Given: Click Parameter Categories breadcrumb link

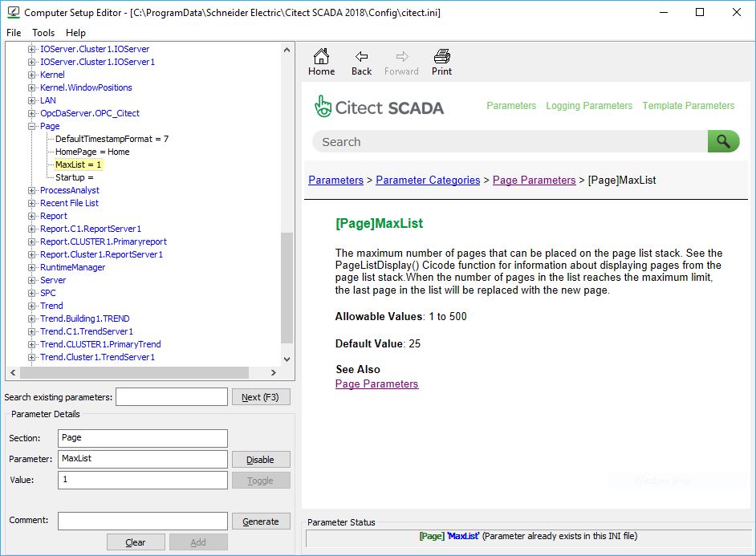Looking at the screenshot, I should click(428, 181).
